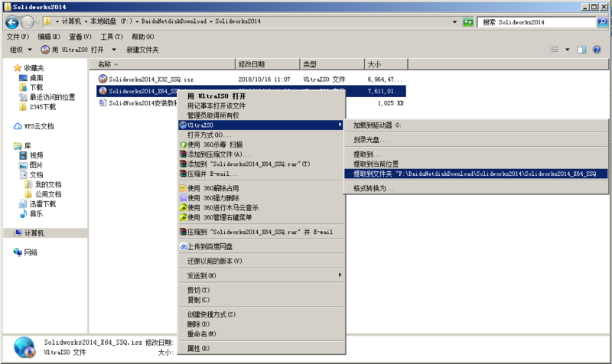Click the search Solidworks2014 input field

click(537, 22)
